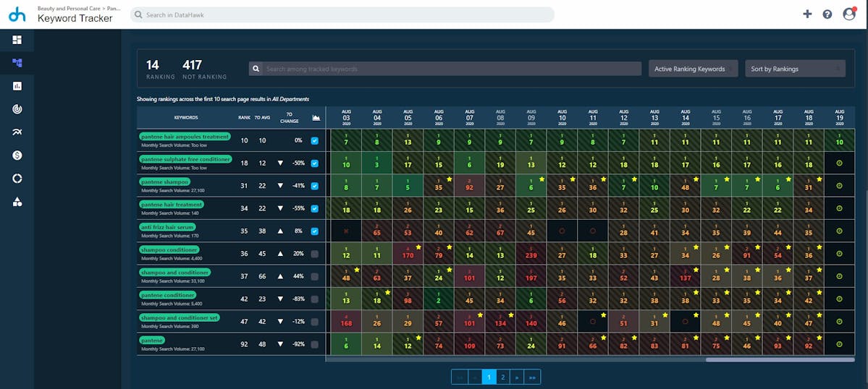The image size is (868, 389).
Task: Click the red X in anti frizz Aug 03 cell
Action: (x=346, y=231)
